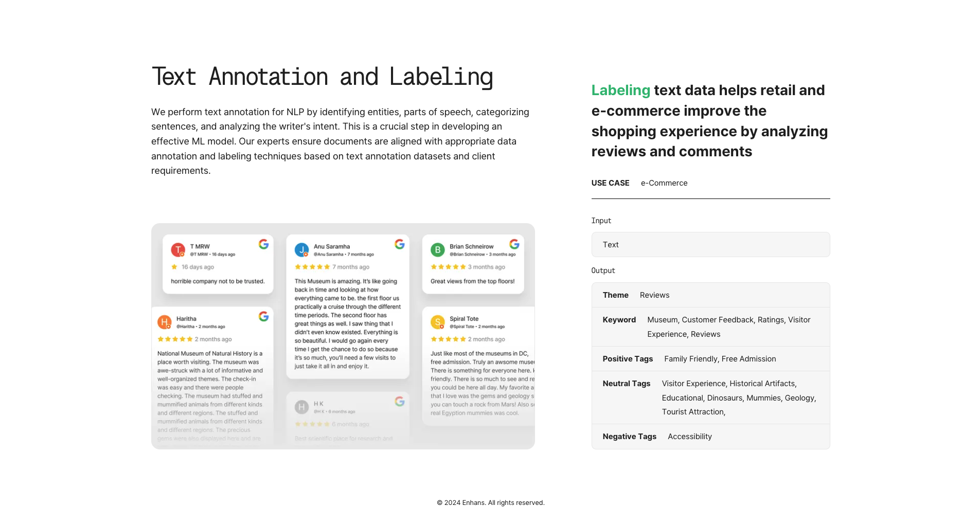Viewport: 980px width, 507px height.
Task: Click the Google logo on Anu Saramha review
Action: click(400, 244)
